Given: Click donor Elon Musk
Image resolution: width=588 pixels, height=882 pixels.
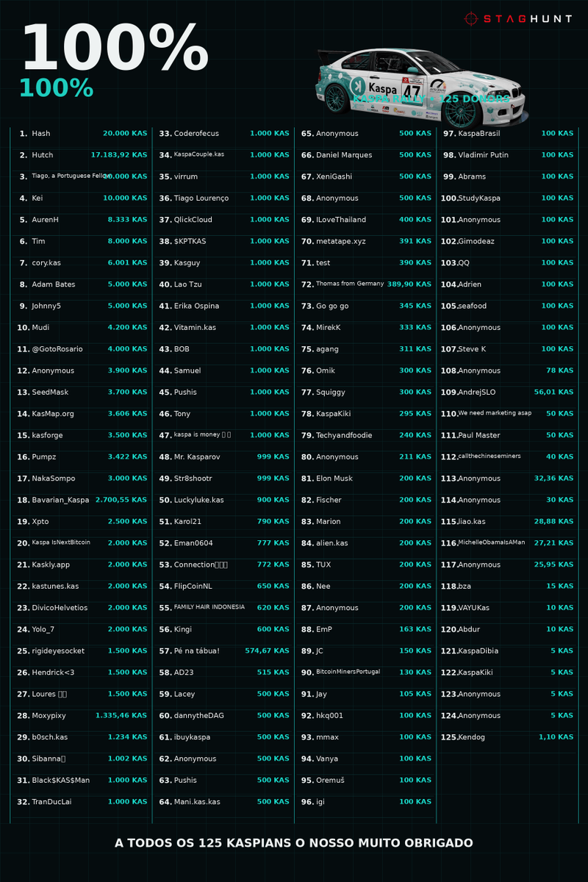Looking at the screenshot, I should coord(334,478).
